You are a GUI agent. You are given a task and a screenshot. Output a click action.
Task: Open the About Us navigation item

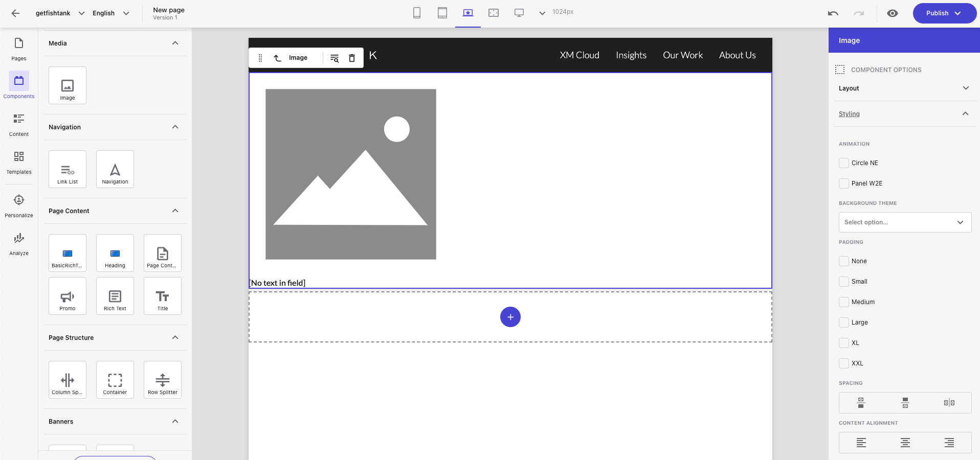click(x=737, y=55)
